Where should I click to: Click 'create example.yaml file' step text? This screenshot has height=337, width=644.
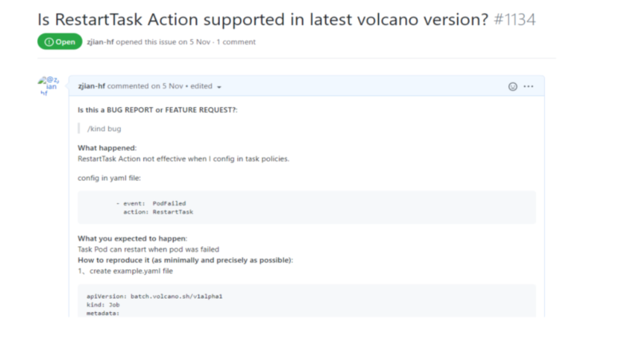(x=131, y=271)
